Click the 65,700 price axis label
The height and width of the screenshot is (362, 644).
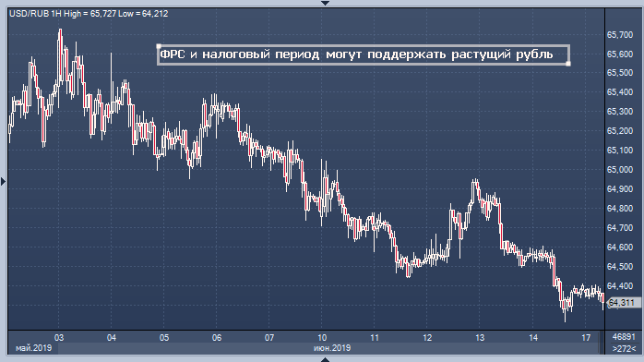pyautogui.click(x=620, y=35)
